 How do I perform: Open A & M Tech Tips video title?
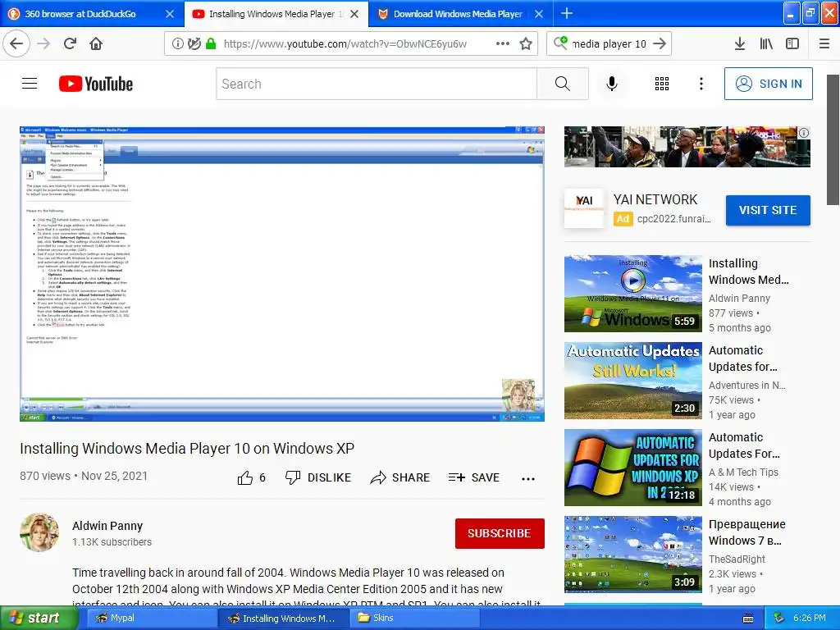744,445
